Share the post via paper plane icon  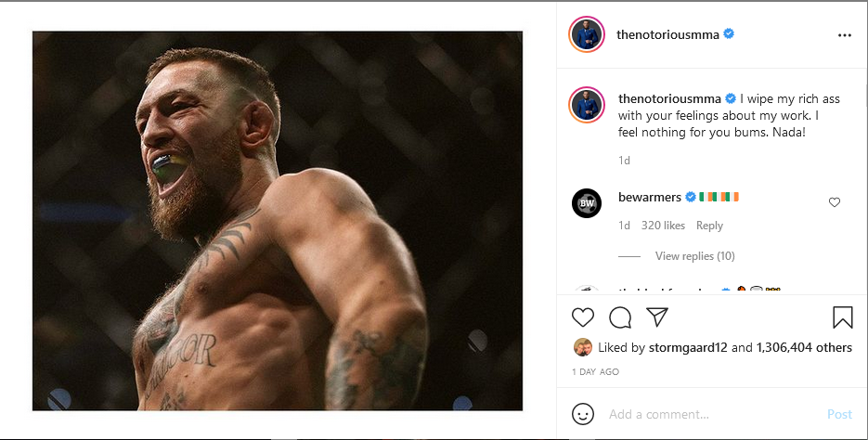[657, 317]
